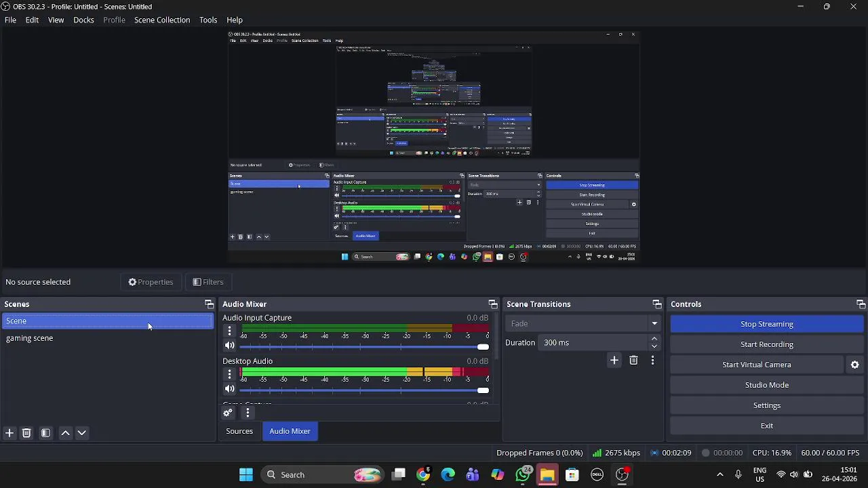
Task: Configure virtual camera gear icon
Action: pyautogui.click(x=854, y=365)
